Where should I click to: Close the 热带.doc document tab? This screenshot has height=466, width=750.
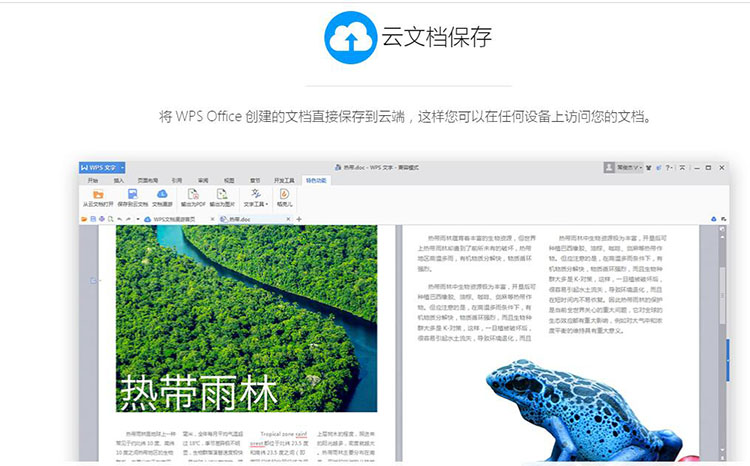(x=288, y=218)
